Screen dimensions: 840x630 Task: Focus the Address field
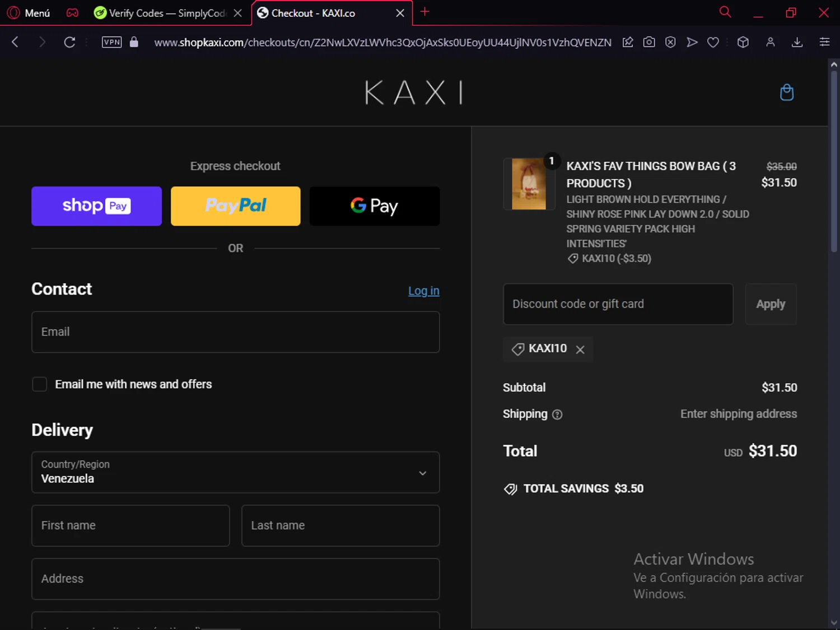coord(236,579)
